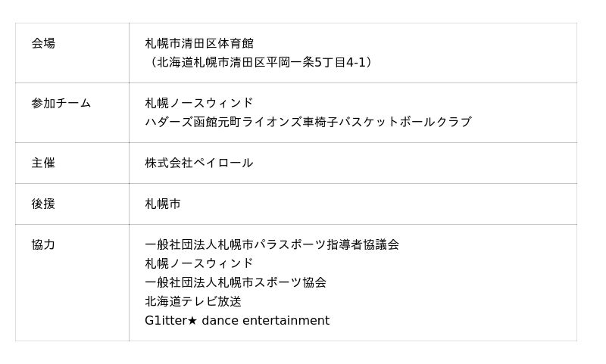This screenshot has width=606, height=364.
Task: Select 札幌ノースウィンド in the 参加チーム row
Action: pos(199,104)
